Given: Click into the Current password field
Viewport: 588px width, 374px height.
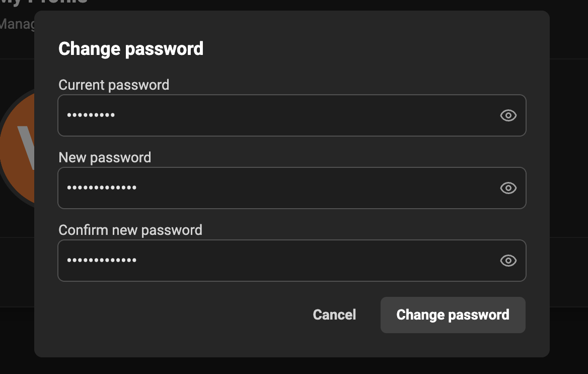Looking at the screenshot, I should point(252,115).
